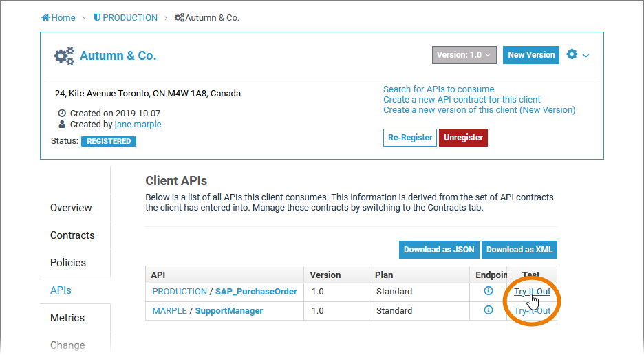
Task: Open the Metrics tab
Action: (x=67, y=318)
